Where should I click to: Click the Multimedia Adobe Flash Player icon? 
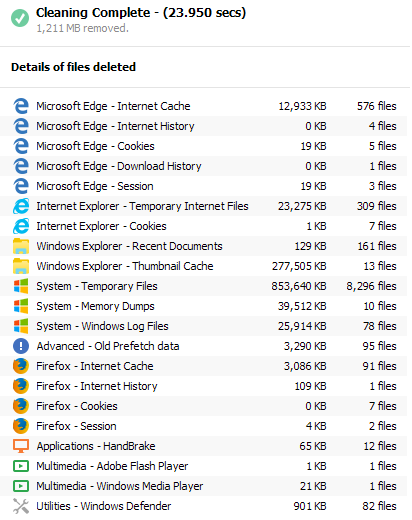[x=21, y=466]
